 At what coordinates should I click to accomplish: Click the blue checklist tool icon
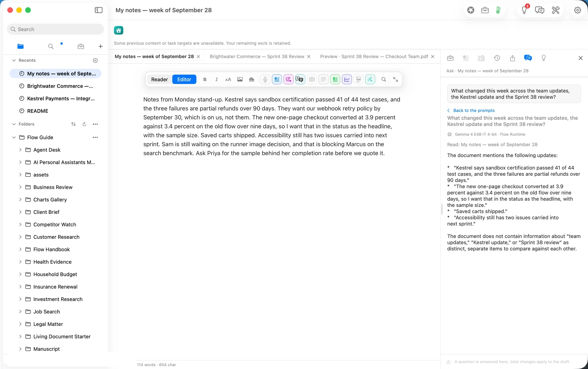[277, 79]
